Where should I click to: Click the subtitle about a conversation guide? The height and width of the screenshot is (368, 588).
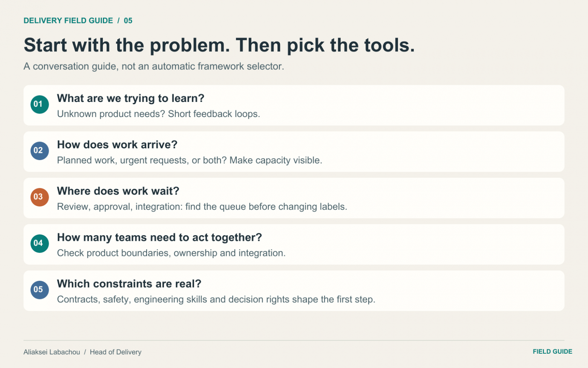(x=154, y=66)
